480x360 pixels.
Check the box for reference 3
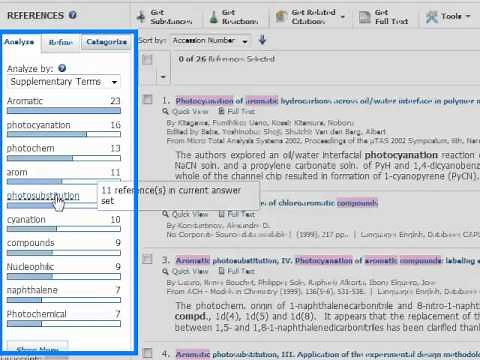[147, 259]
